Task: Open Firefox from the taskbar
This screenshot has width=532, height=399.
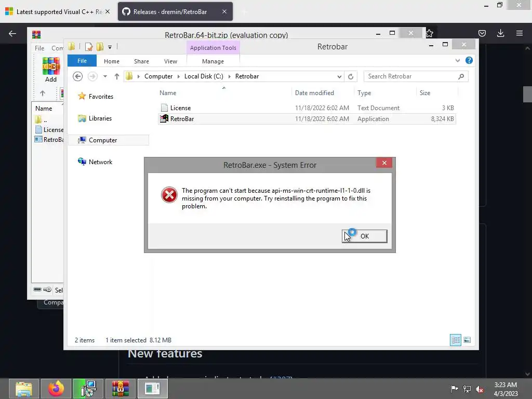Action: click(x=56, y=389)
